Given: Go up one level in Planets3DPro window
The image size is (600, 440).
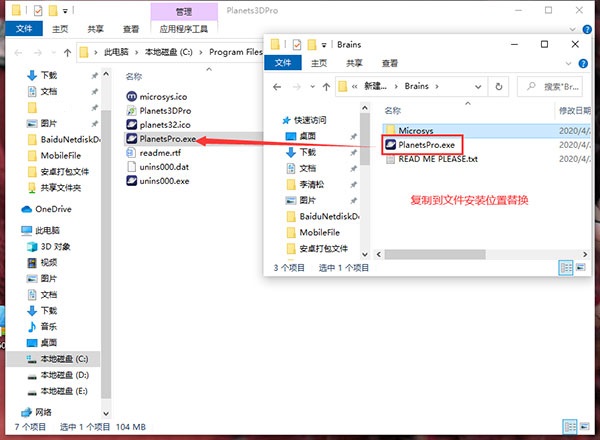Looking at the screenshot, I should click(x=67, y=53).
